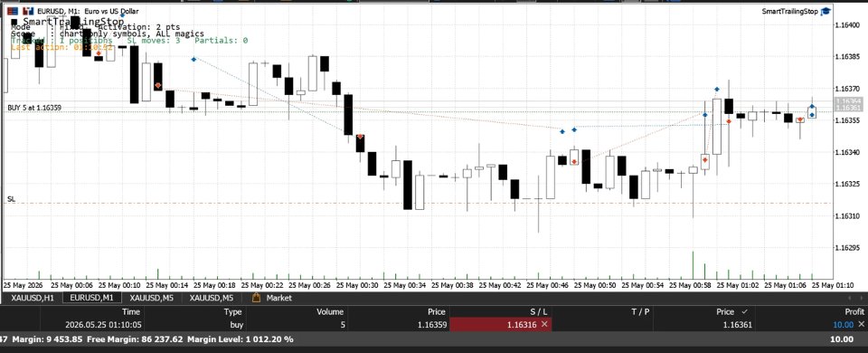Screen dimensions: 868x353
Task: Click the 'EURUSD, M1: Euro vs US Dollar' title
Action: [x=88, y=11]
